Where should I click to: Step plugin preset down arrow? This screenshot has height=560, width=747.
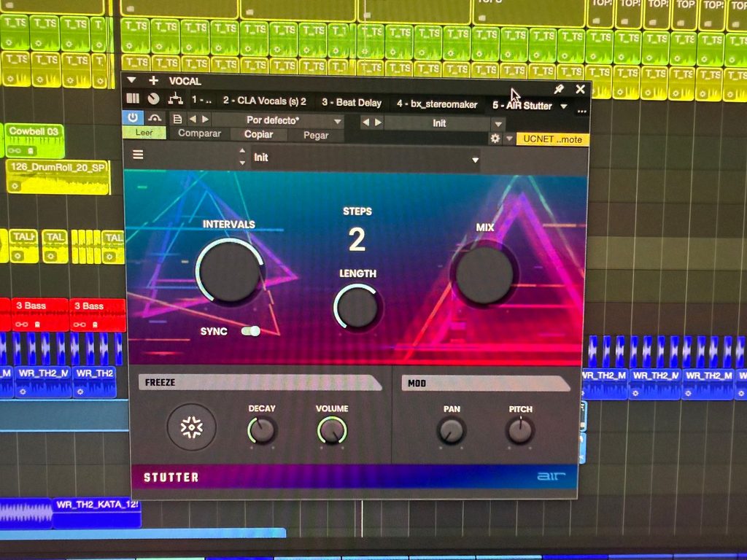(x=242, y=163)
